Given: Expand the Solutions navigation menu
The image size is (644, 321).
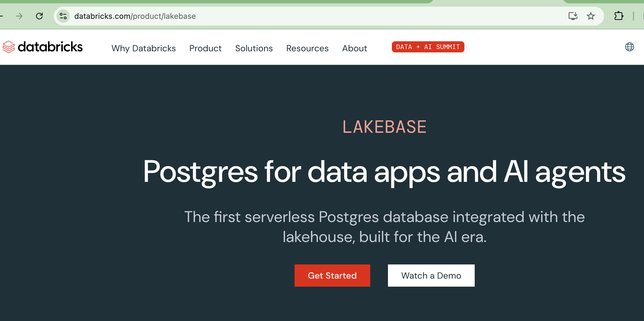Looking at the screenshot, I should [254, 48].
